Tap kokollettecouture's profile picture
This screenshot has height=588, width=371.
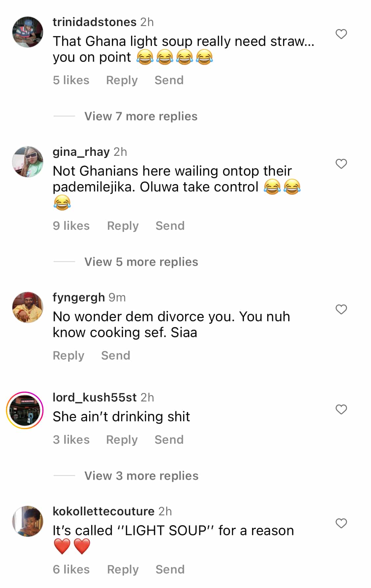[28, 521]
